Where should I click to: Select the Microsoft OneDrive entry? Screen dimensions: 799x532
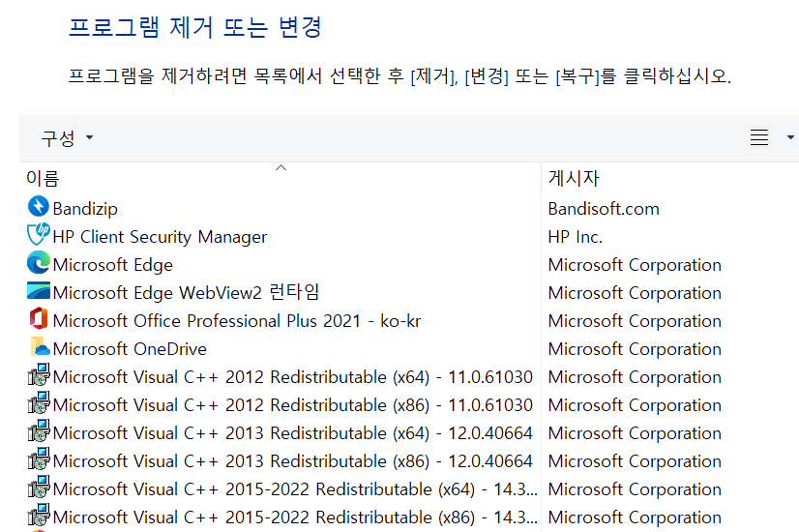[130, 349]
